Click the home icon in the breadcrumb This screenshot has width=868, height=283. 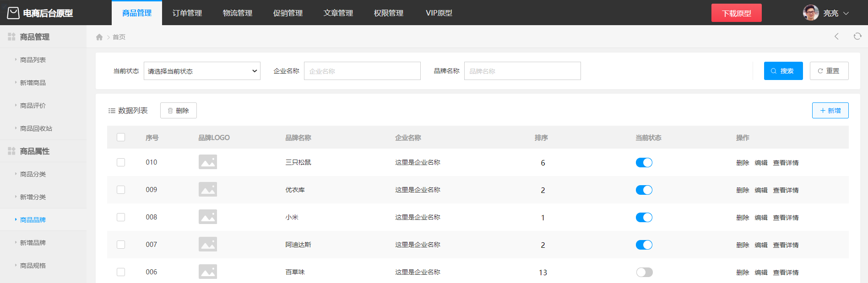[99, 37]
